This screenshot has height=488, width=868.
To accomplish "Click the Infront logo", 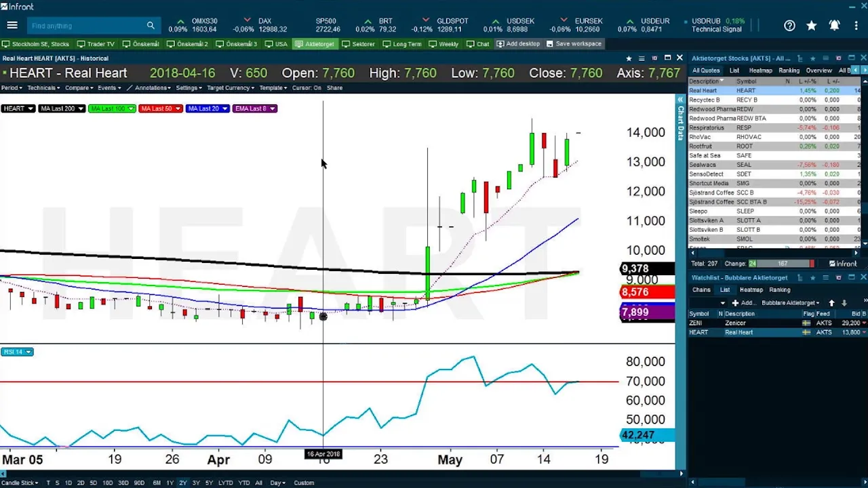I will pyautogui.click(x=18, y=7).
